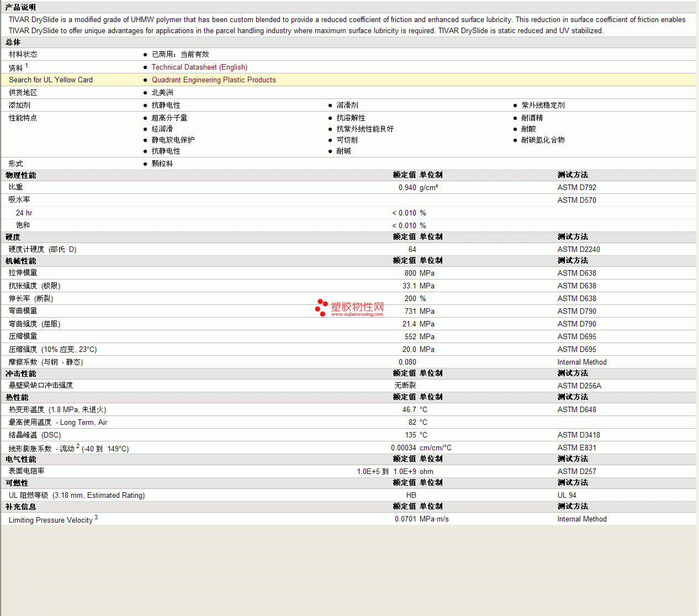Click the ASTM D648 test method
The image size is (699, 616).
point(577,409)
